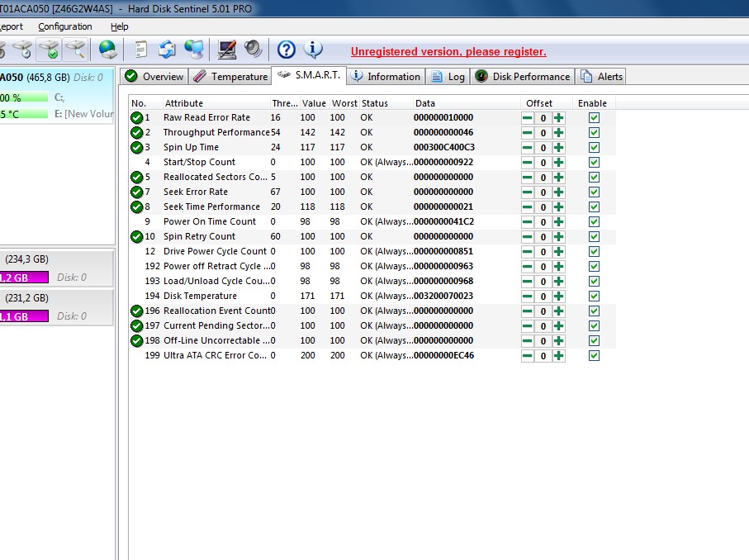Screen dimensions: 749x560
Task: Toggle Enable checkbox for Raw Read Error Rate
Action: 594,118
